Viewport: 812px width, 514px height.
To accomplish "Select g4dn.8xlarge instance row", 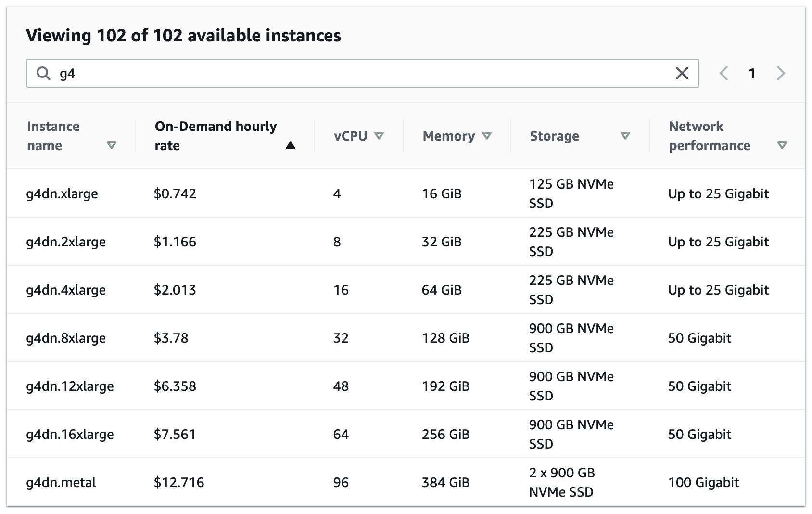I will pos(66,338).
